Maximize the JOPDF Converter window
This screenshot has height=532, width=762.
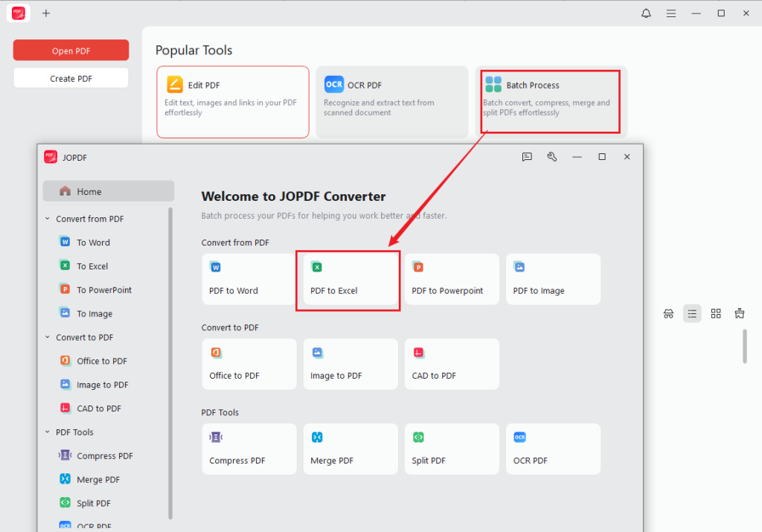[x=601, y=156]
